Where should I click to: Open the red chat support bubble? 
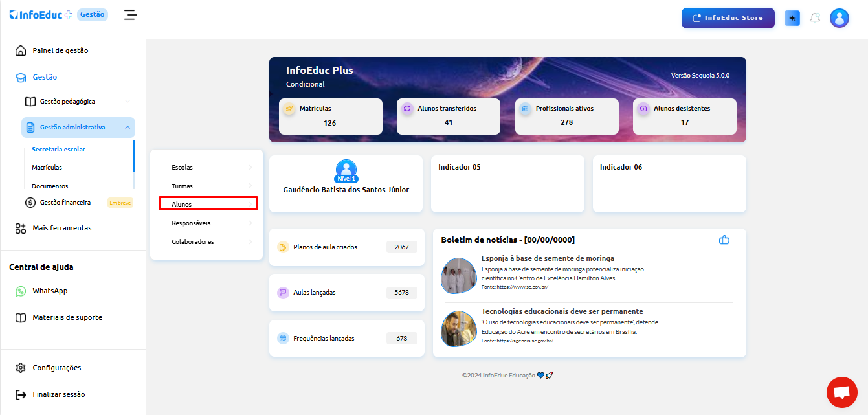click(841, 392)
